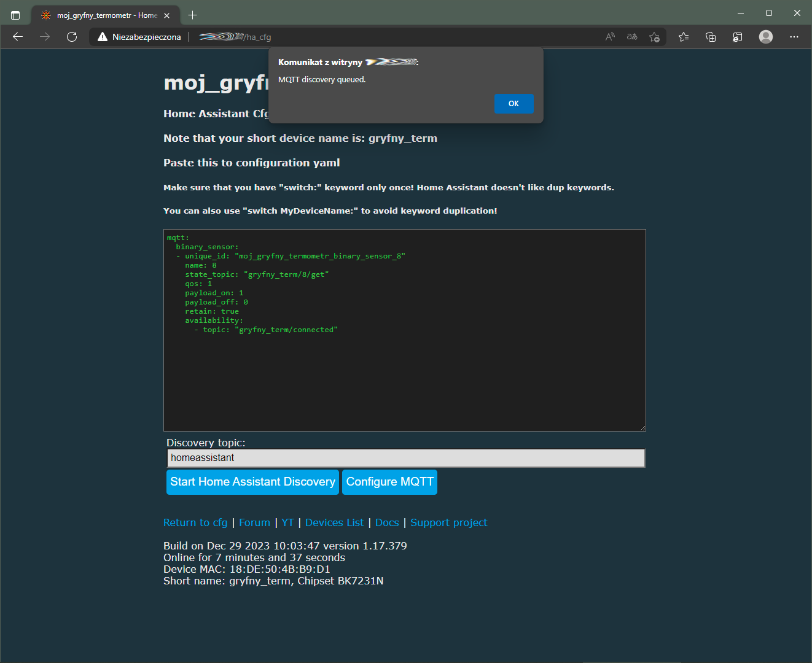Click the 'MQTT discovery queued.' message text

(x=322, y=80)
